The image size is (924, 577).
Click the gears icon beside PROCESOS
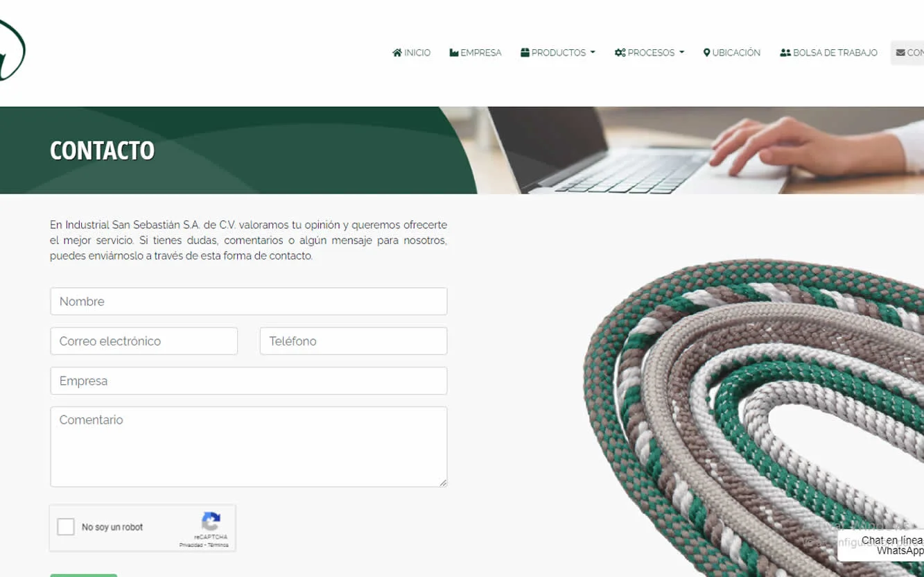[x=620, y=53]
